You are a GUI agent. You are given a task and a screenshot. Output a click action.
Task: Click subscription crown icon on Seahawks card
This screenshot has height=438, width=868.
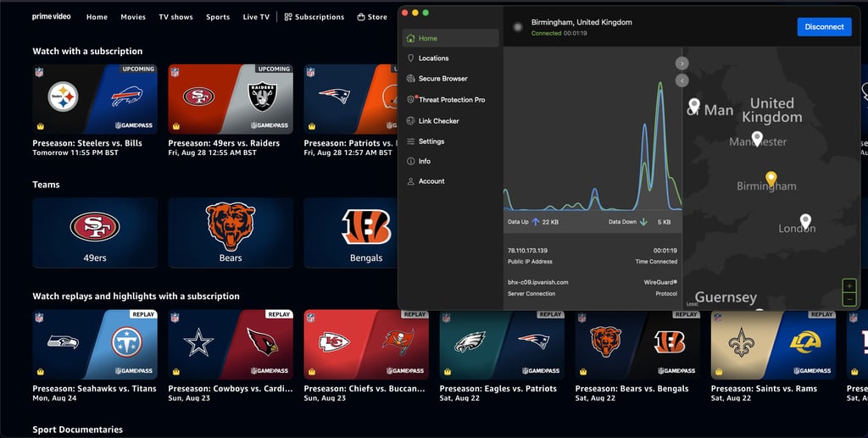[x=41, y=372]
